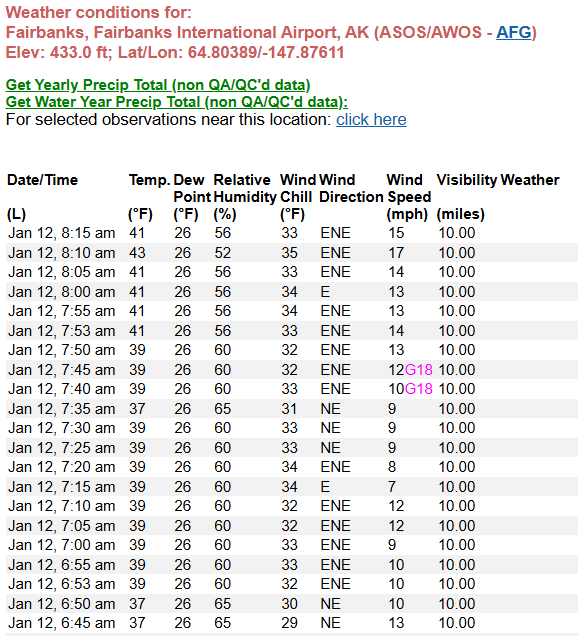Select the 'Jan 12, 8:10 am' timestamp
Viewport: 578px width, 636px height.
click(x=62, y=253)
